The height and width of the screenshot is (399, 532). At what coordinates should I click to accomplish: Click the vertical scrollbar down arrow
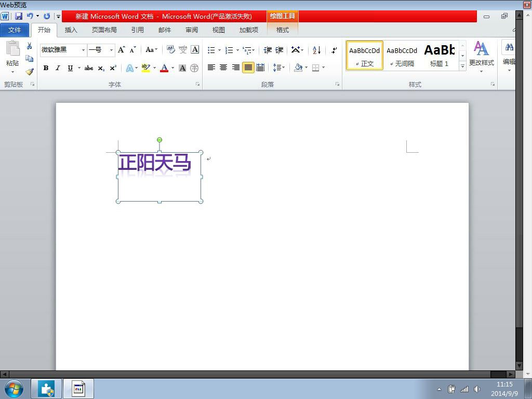pos(519,365)
